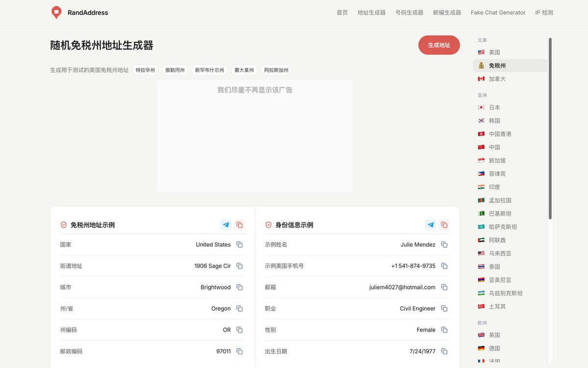Open the 地址生成器 nav item
Screen dimensions: 588x368
pyautogui.click(x=371, y=13)
